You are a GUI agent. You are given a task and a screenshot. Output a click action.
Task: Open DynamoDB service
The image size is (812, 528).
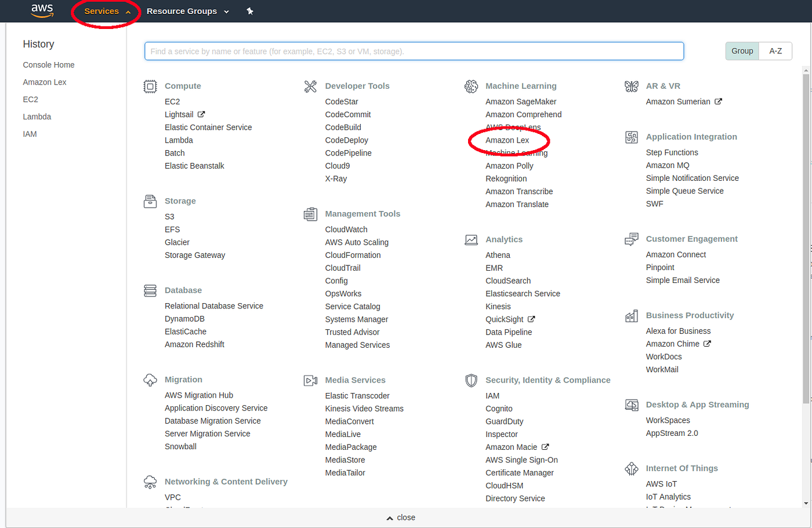tap(184, 319)
